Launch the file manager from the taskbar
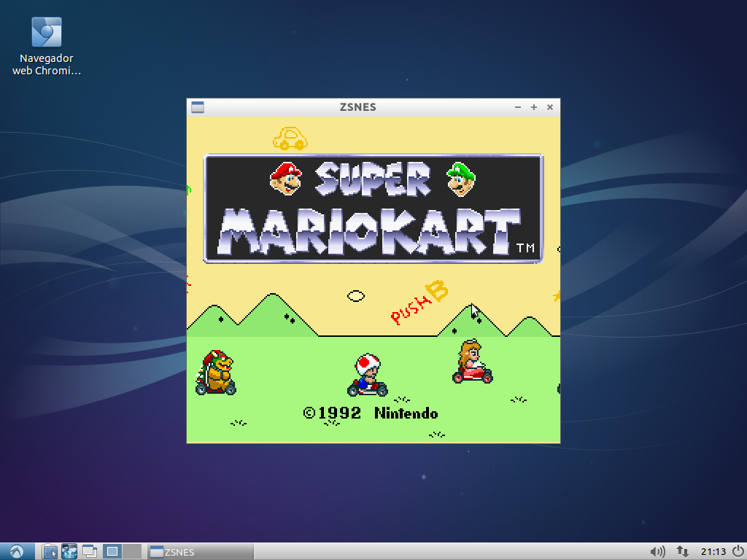 point(49,551)
